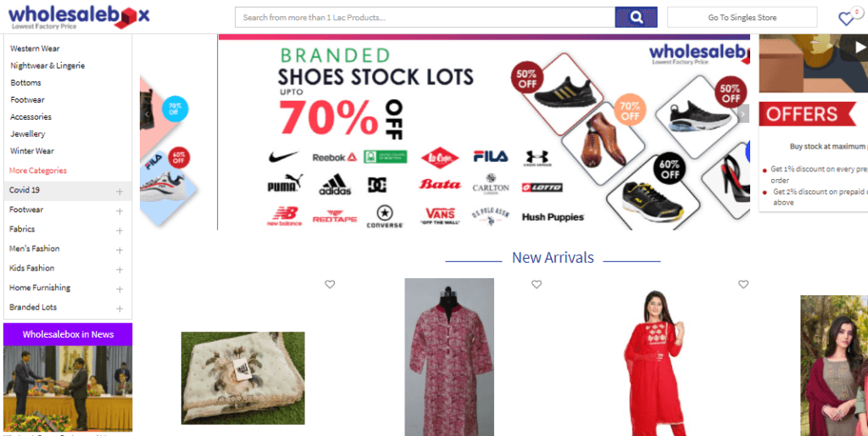Image resolution: width=868 pixels, height=436 pixels.
Task: Favorite the pink kurta product heart
Action: 537,284
